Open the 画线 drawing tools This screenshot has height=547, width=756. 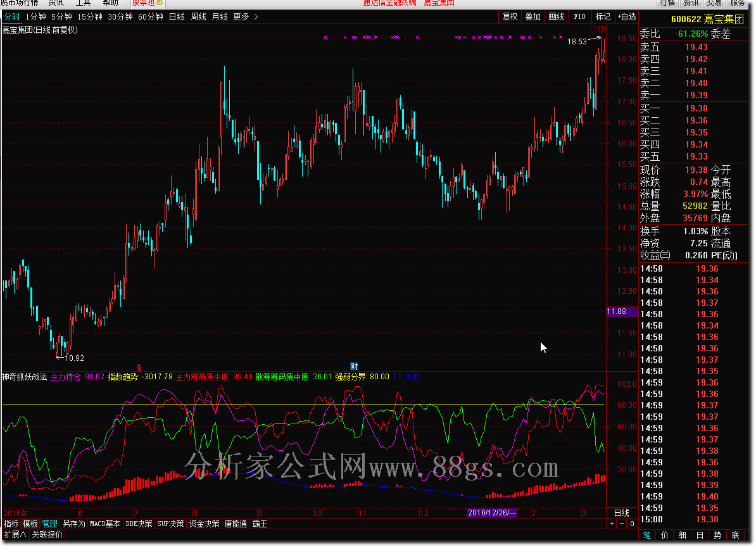click(556, 17)
